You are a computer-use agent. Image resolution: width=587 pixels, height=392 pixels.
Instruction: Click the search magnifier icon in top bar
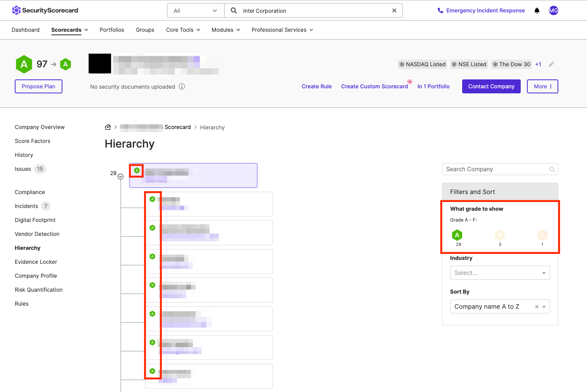(234, 10)
